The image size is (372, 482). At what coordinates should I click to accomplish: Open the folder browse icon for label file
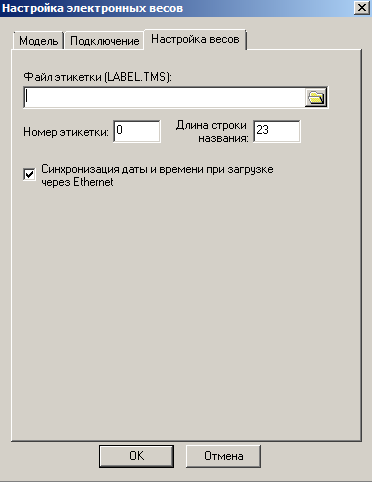(316, 98)
